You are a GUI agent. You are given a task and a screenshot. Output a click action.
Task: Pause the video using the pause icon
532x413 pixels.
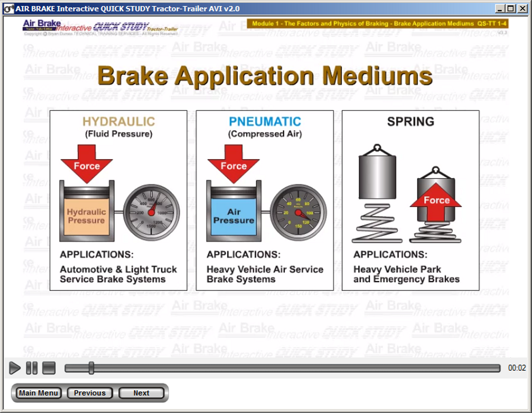[33, 367]
